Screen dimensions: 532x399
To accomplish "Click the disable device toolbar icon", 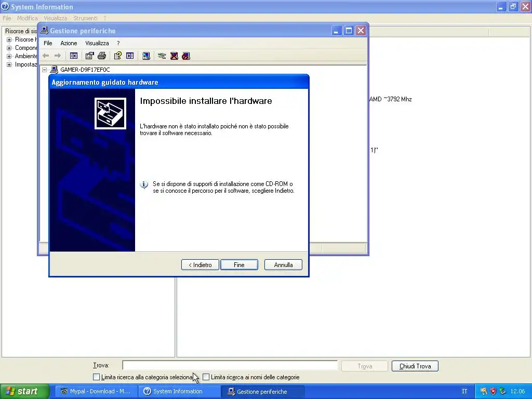I will click(x=186, y=56).
